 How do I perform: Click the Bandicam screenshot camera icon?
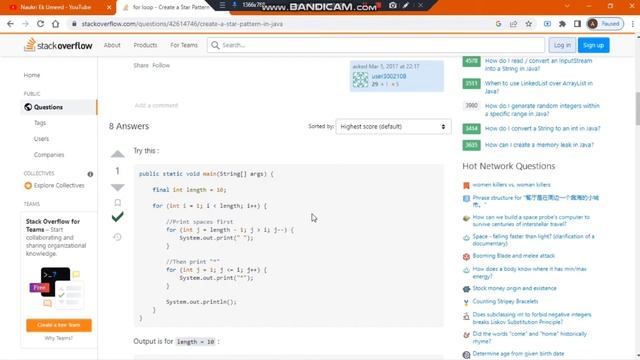click(393, 5)
